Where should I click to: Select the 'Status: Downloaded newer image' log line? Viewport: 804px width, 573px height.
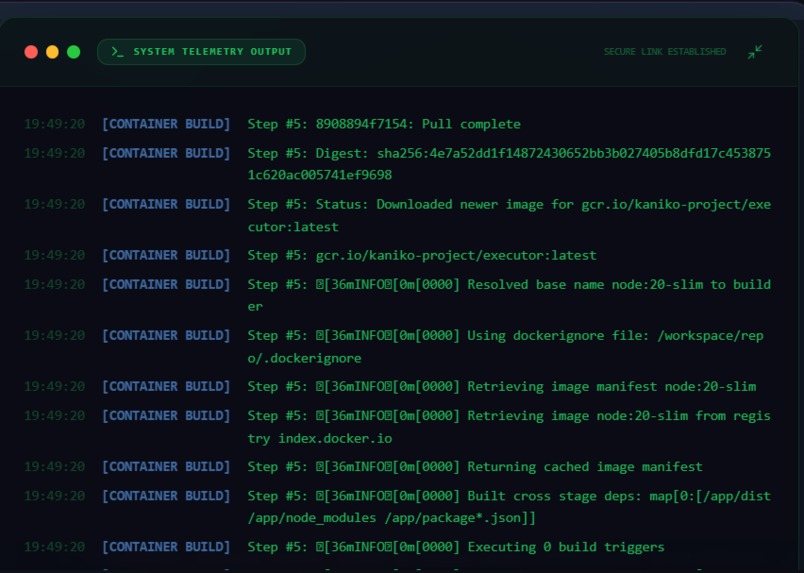398,215
